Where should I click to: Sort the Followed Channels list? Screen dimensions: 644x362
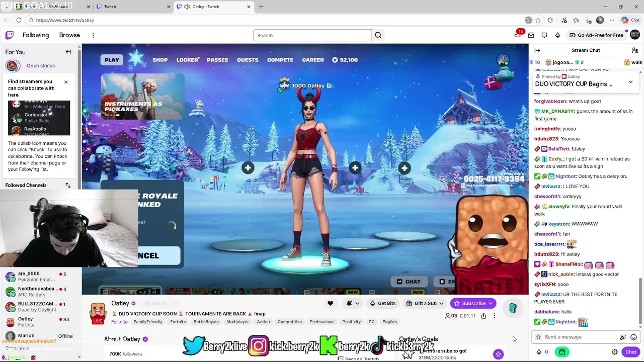pyautogui.click(x=68, y=185)
